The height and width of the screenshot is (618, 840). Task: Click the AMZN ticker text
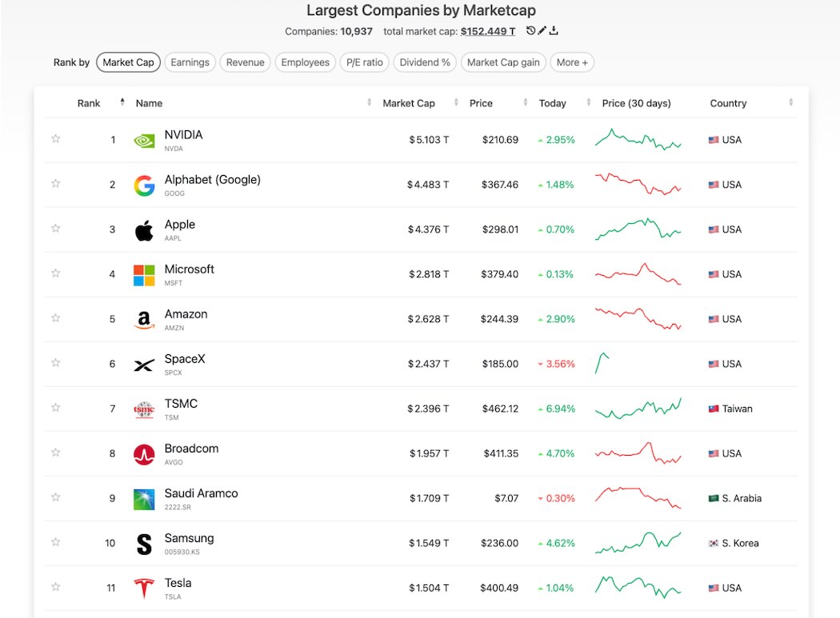click(x=174, y=328)
